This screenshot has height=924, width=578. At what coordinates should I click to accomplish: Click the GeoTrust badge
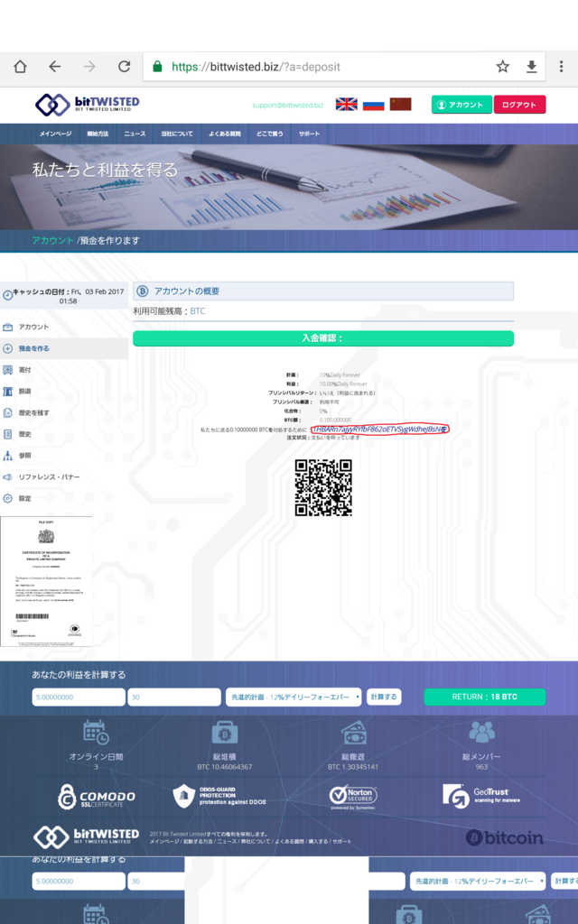(481, 796)
